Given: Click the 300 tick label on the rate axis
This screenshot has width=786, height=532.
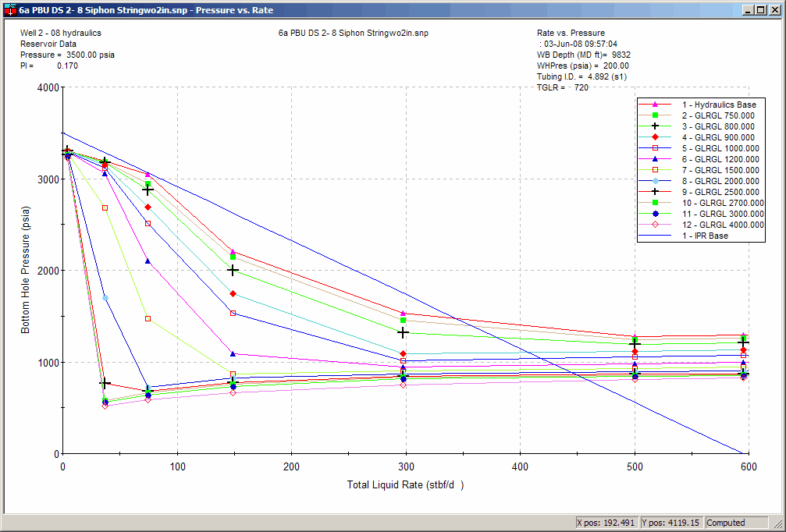Looking at the screenshot, I should coord(406,467).
